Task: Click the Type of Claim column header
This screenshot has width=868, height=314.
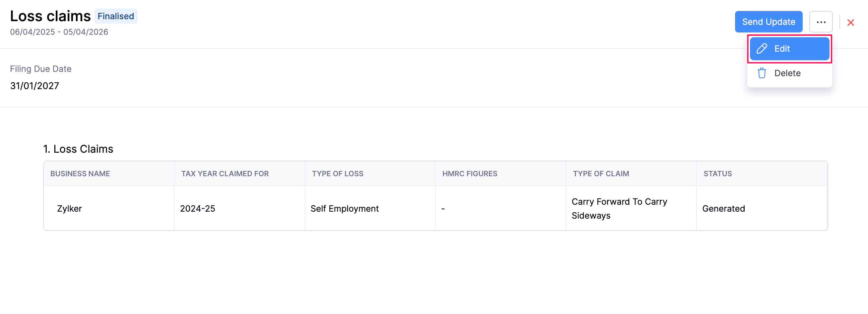Action: tap(601, 174)
